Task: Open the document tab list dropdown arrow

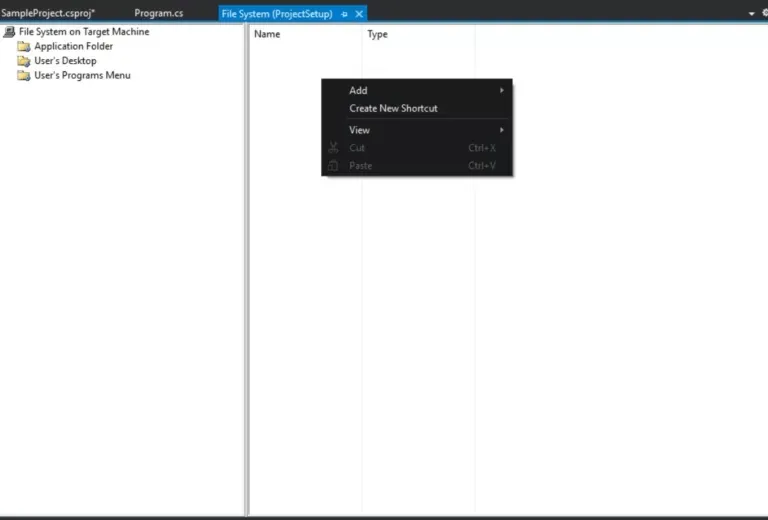Action: (751, 14)
